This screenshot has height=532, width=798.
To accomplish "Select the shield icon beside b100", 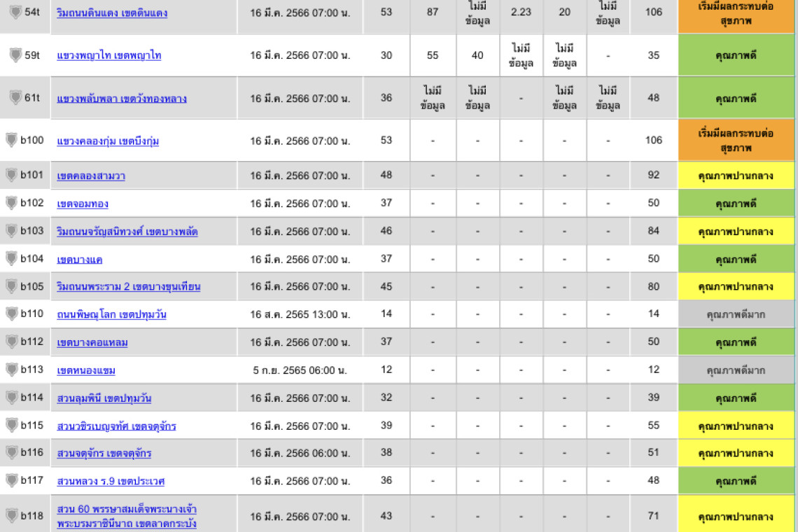I will (x=11, y=140).
